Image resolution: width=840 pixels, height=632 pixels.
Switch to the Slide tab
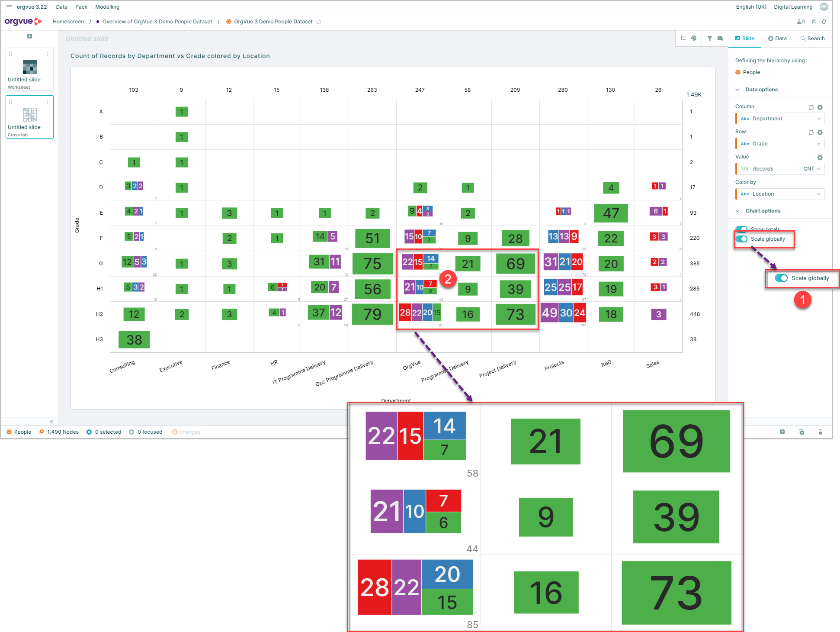click(745, 39)
